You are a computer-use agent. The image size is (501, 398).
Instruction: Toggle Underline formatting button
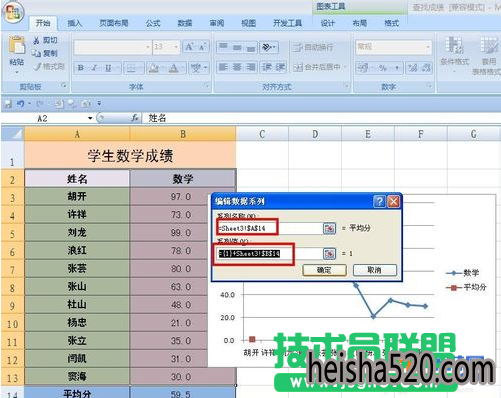[x=108, y=68]
